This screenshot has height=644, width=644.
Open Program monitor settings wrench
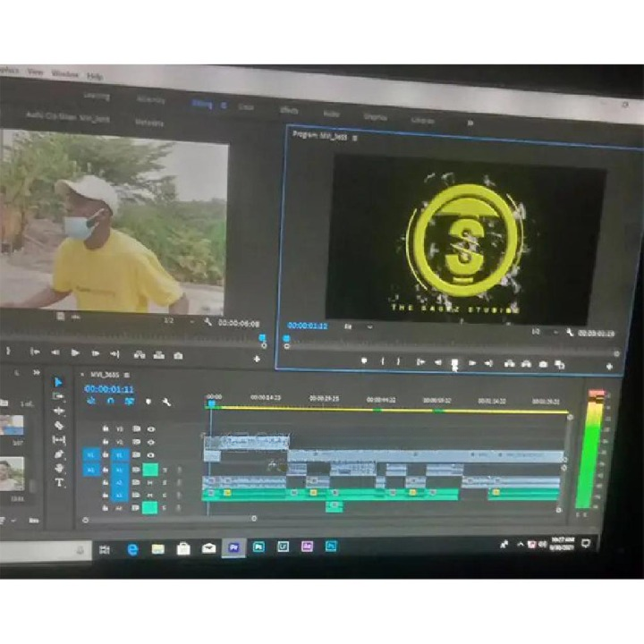pyautogui.click(x=570, y=332)
